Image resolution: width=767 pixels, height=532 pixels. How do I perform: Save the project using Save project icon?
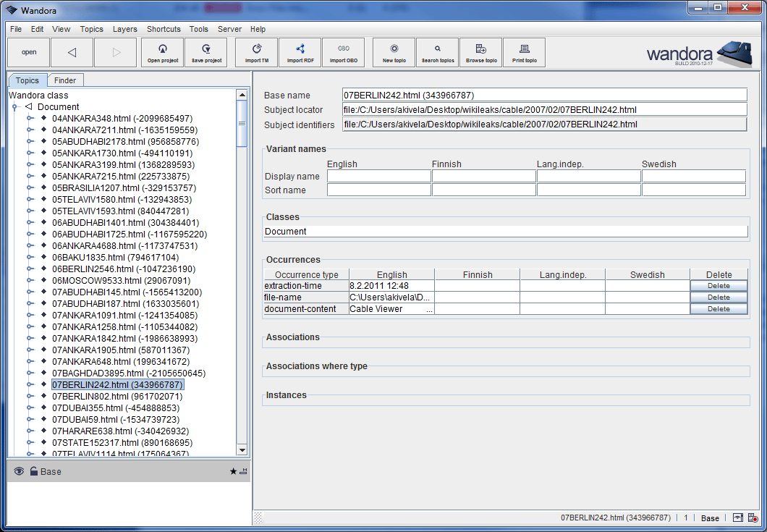coord(205,52)
